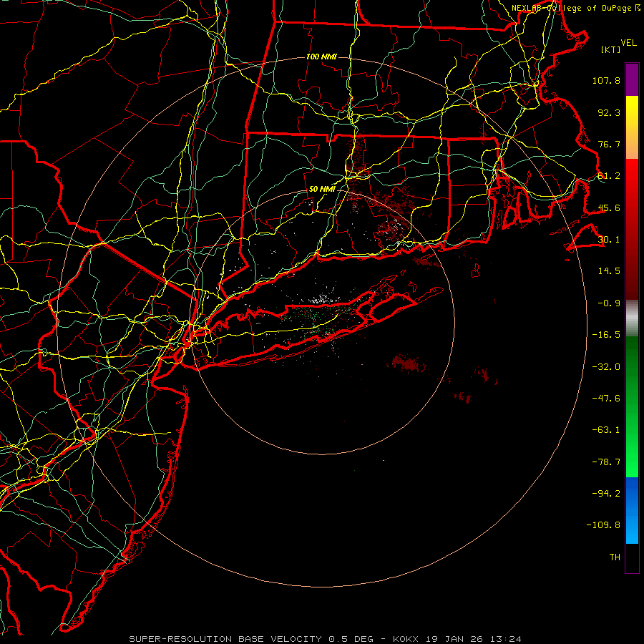Click the [KT] units label
Screen dimensions: 644x644
click(x=611, y=49)
